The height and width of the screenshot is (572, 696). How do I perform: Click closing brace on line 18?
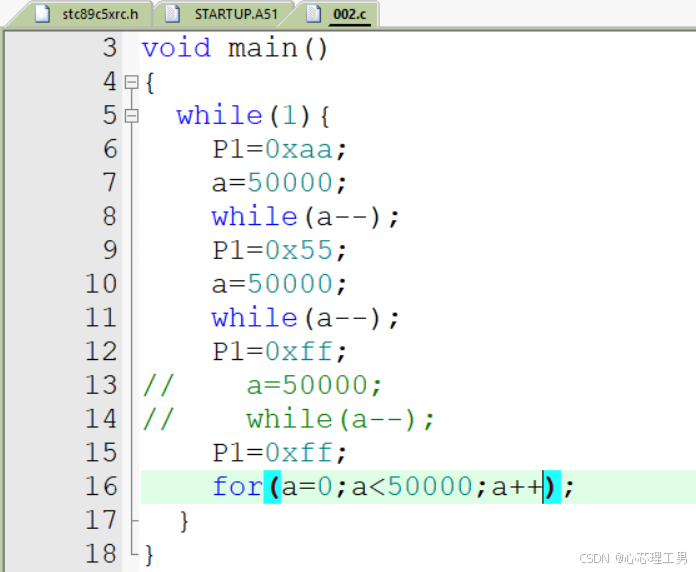pyautogui.click(x=149, y=555)
